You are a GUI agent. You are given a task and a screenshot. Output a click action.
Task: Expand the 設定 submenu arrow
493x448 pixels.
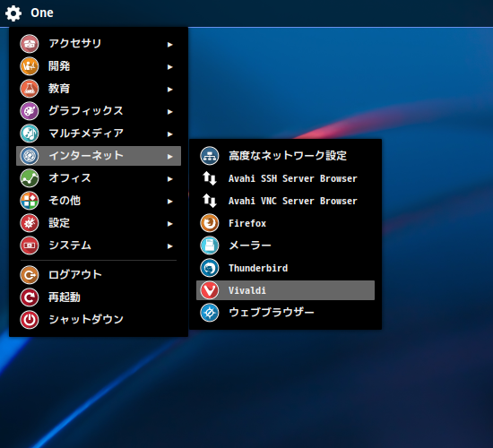click(x=169, y=224)
